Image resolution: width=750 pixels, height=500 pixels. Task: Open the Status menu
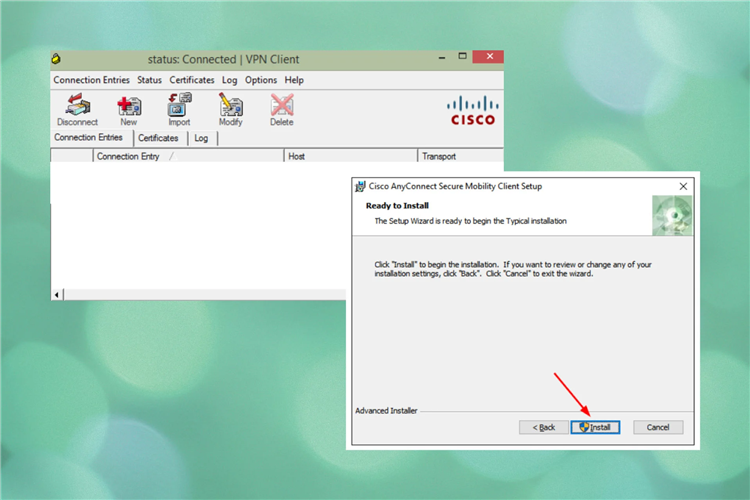pyautogui.click(x=149, y=80)
